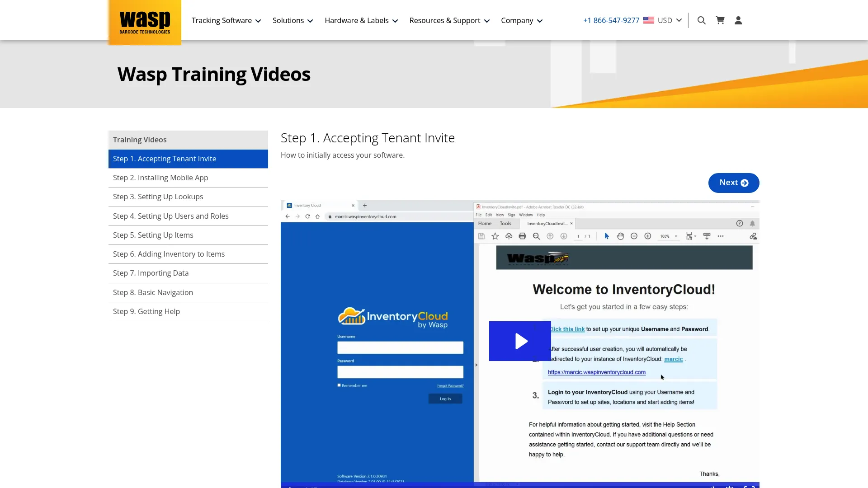The image size is (868, 488).
Task: Click the Password field in the video
Action: pyautogui.click(x=400, y=372)
